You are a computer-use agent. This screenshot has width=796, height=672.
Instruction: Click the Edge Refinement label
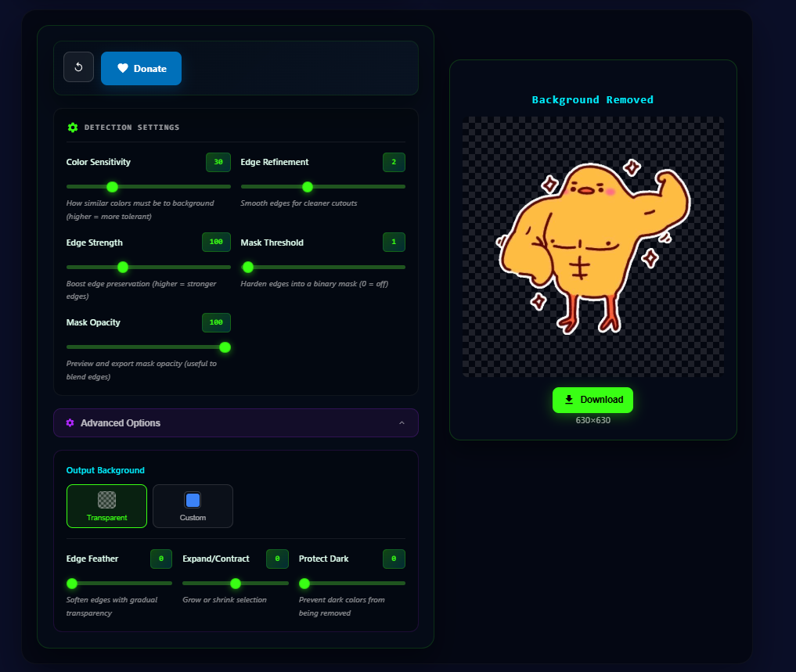[275, 162]
